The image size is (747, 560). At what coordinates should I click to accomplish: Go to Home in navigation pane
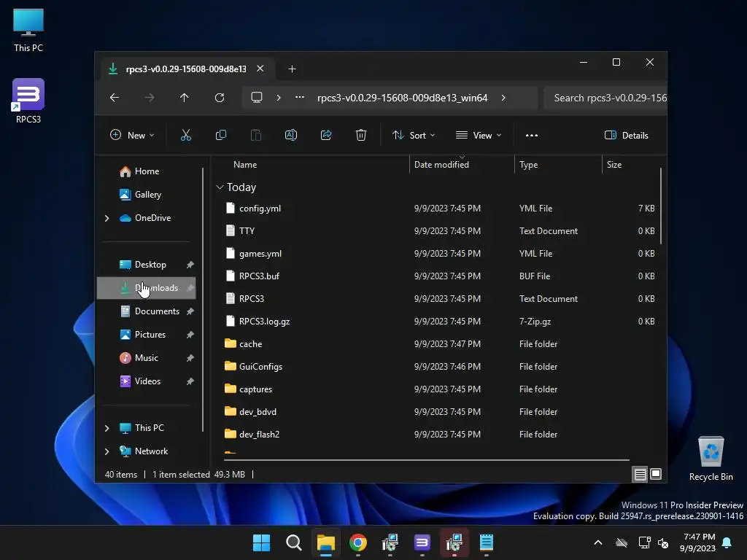[146, 171]
